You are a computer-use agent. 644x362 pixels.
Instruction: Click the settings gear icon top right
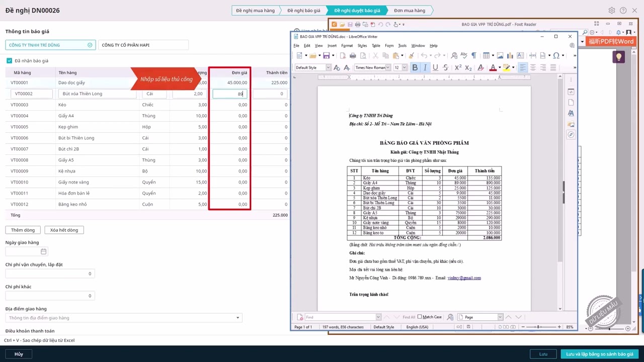(x=612, y=11)
